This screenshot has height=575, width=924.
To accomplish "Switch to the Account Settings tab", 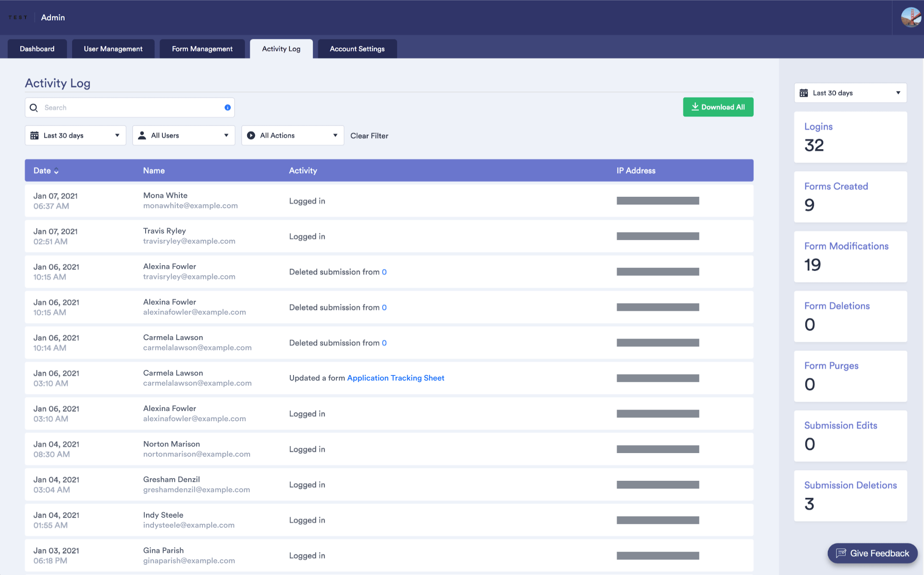I will click(x=357, y=48).
